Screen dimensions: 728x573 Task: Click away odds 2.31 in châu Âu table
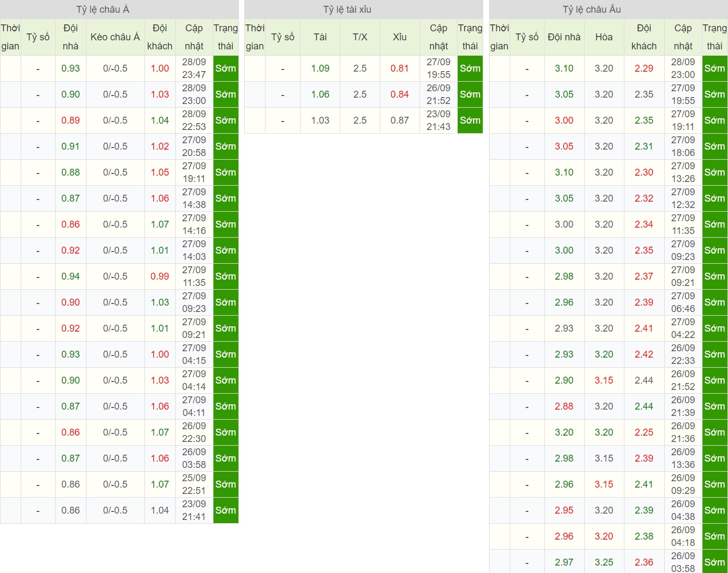[644, 146]
